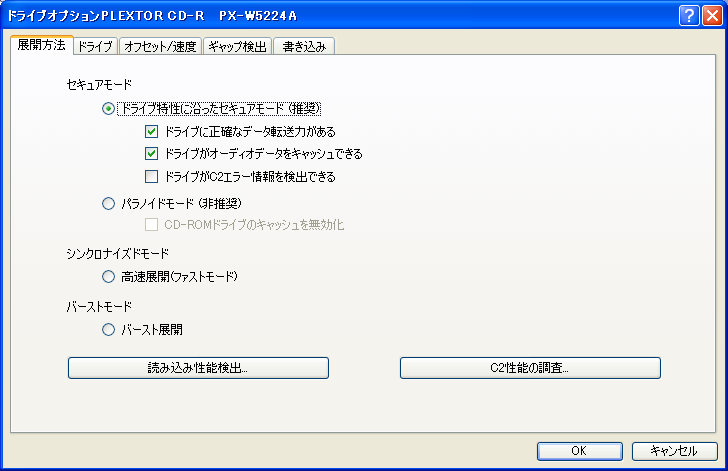Select the パラノイドモード (非推奨) radio button

[x=109, y=204]
